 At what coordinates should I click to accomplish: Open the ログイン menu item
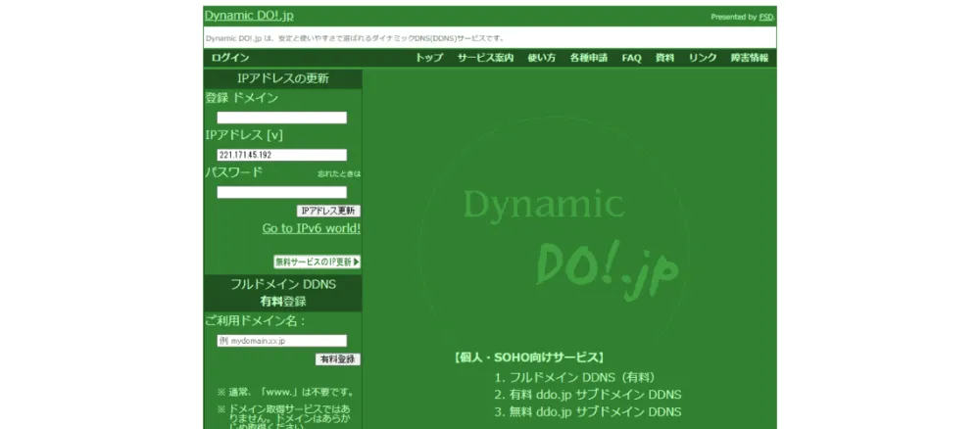click(230, 58)
